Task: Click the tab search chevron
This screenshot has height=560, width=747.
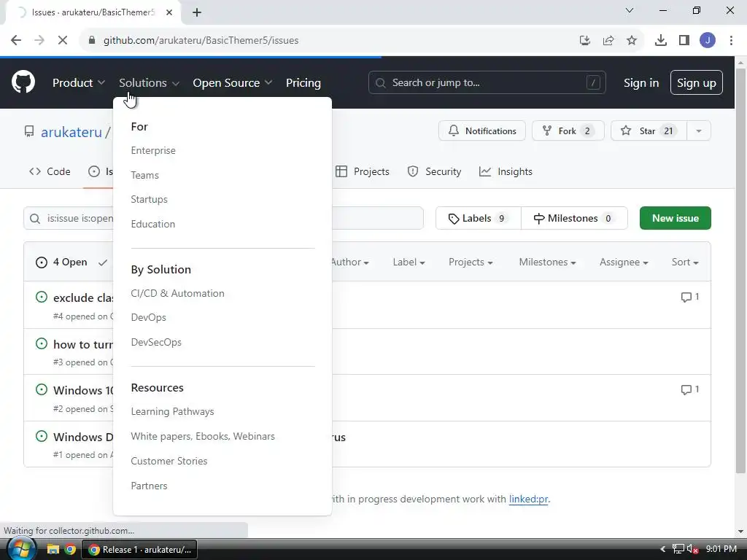Action: (630, 10)
